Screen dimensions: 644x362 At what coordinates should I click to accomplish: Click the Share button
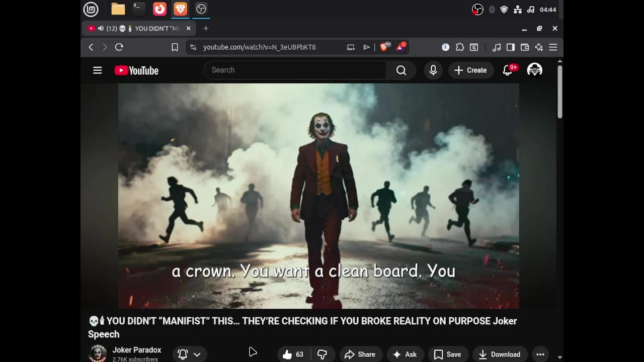pyautogui.click(x=360, y=354)
